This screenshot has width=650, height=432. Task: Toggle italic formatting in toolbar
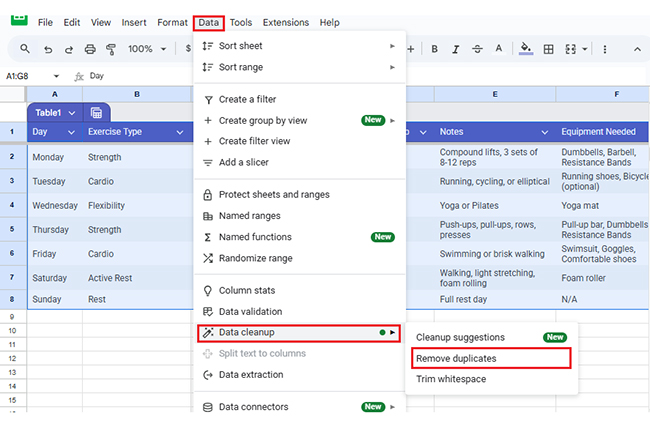(x=457, y=49)
